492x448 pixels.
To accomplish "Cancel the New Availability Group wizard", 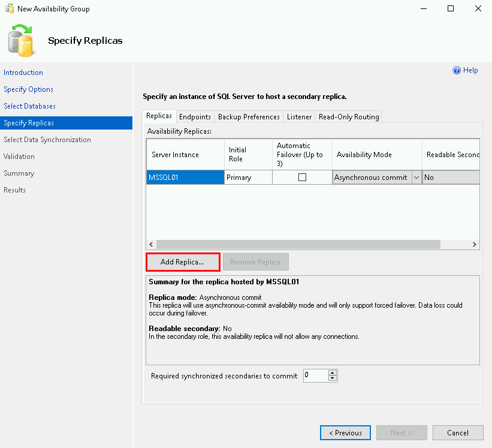I will click(x=458, y=433).
